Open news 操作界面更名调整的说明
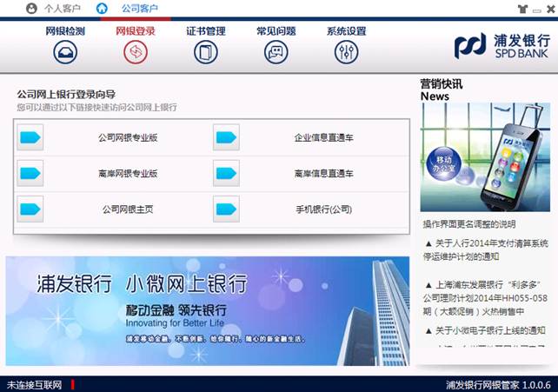558x392 pixels. pyautogui.click(x=469, y=224)
